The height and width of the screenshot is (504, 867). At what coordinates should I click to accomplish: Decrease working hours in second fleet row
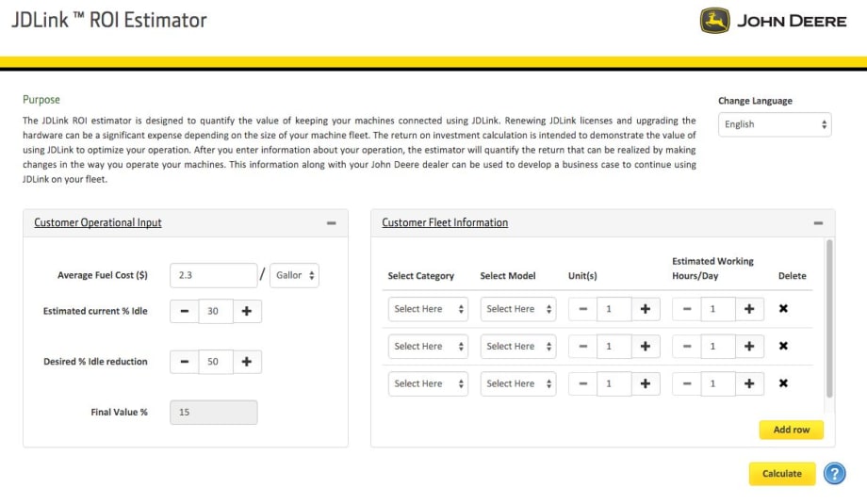pyautogui.click(x=687, y=347)
